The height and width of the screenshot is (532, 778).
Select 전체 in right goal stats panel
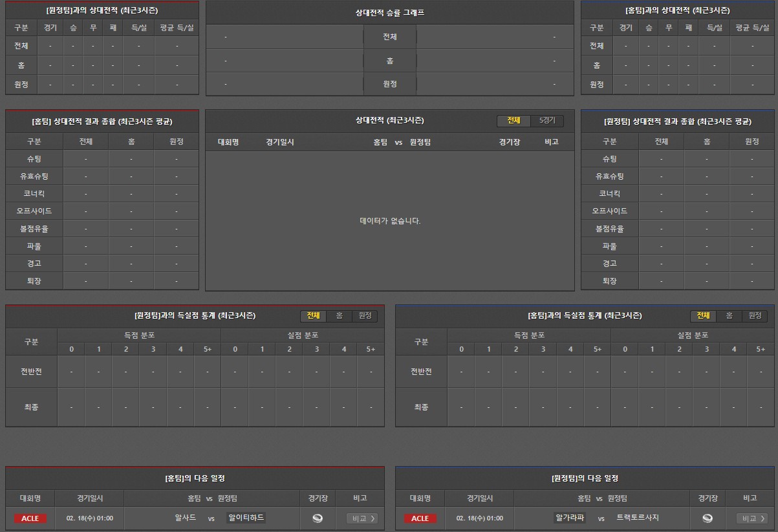(703, 316)
